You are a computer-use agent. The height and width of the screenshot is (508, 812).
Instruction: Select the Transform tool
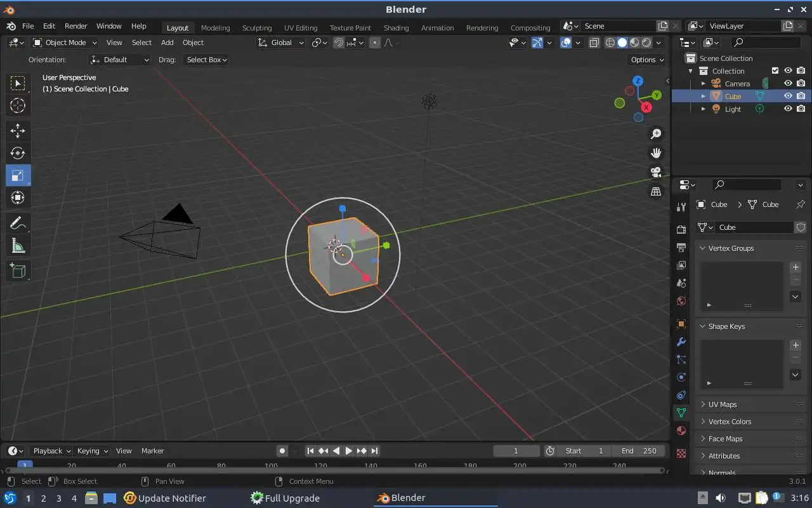pyautogui.click(x=18, y=197)
